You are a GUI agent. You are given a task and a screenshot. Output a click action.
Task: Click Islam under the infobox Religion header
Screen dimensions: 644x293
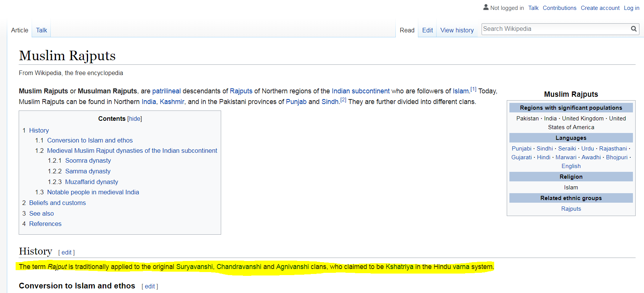pyautogui.click(x=571, y=187)
